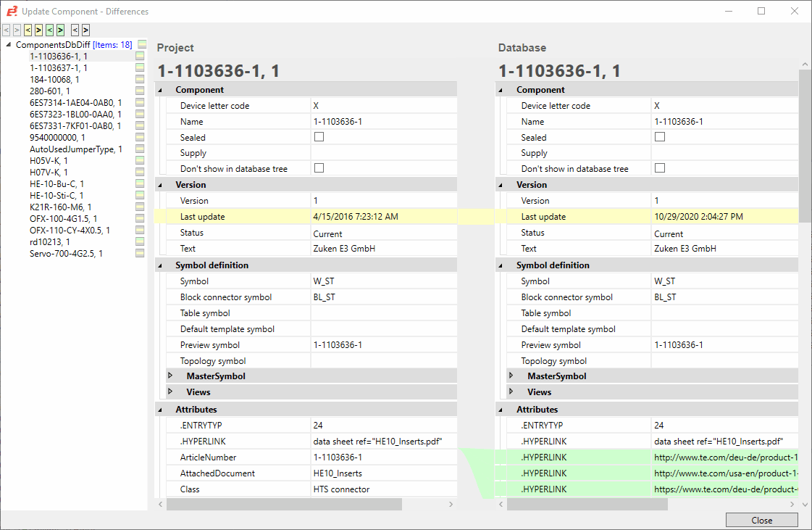
Task: Select tree item AutoUsedJumperType, 1
Action: pyautogui.click(x=76, y=149)
